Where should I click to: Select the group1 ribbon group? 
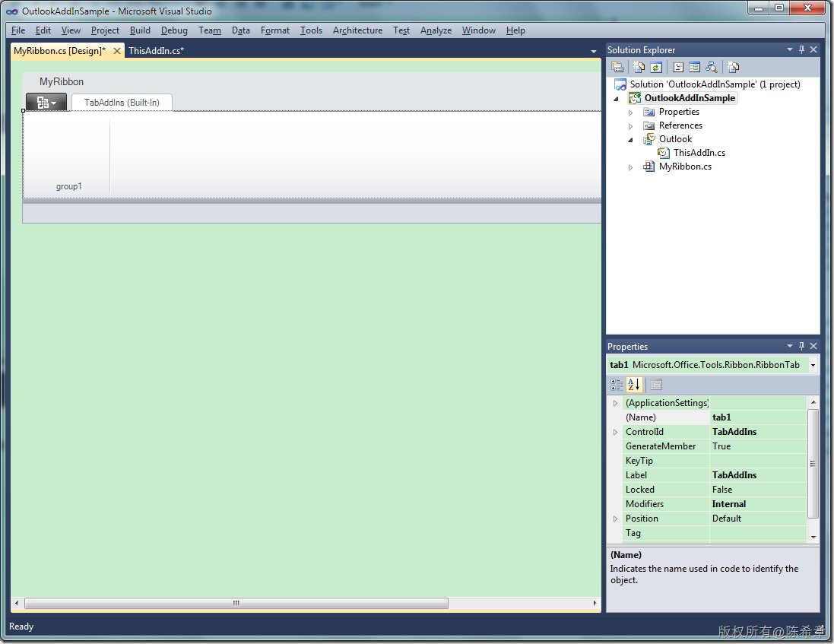click(x=68, y=186)
